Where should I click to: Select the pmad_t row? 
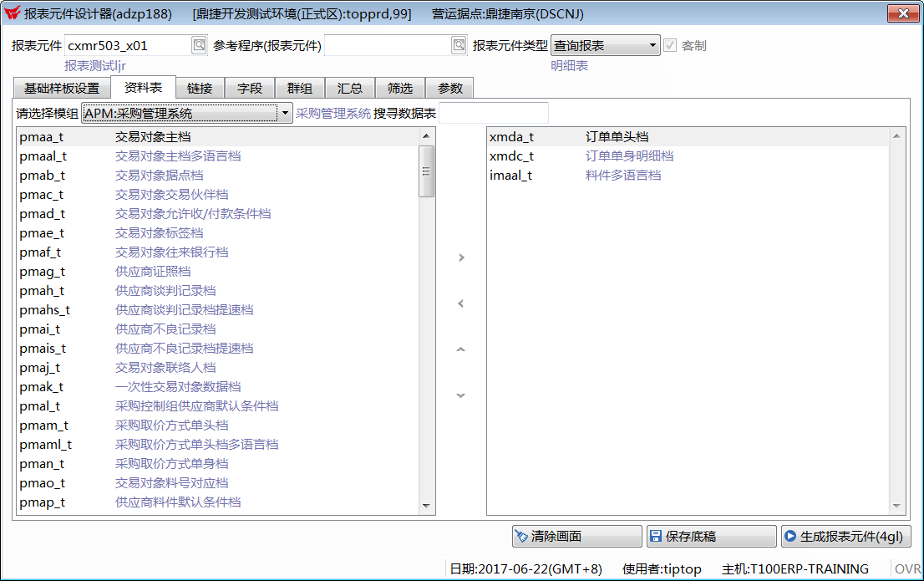218,213
